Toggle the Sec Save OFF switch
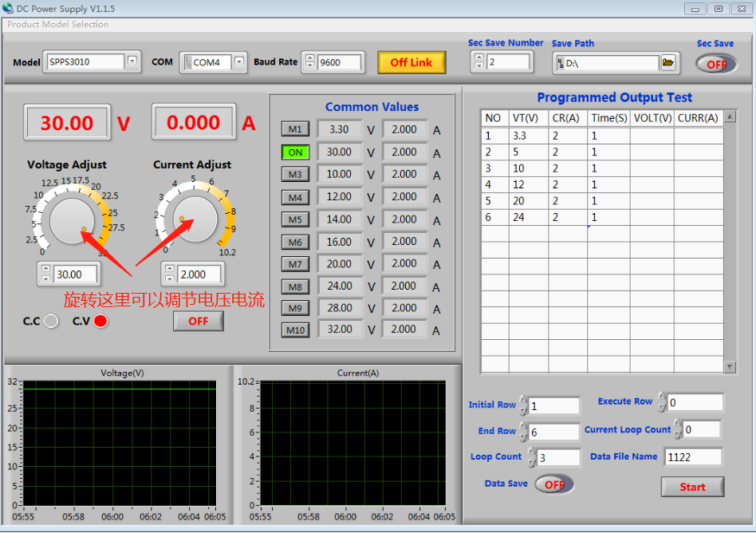This screenshot has width=756, height=533. pos(715,64)
